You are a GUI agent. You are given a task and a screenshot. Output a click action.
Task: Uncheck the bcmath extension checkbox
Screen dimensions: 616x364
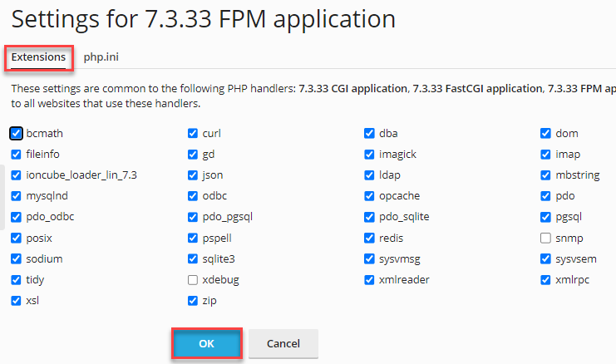click(17, 133)
